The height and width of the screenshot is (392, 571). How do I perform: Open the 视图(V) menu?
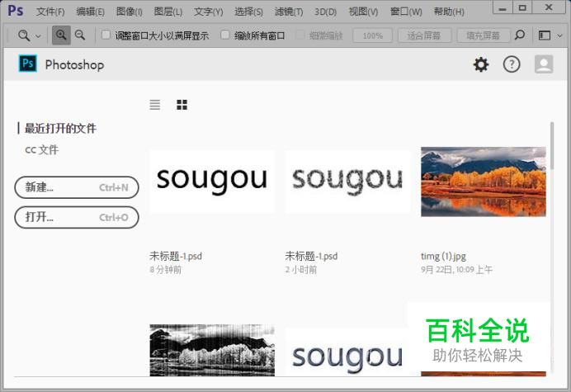click(x=363, y=12)
